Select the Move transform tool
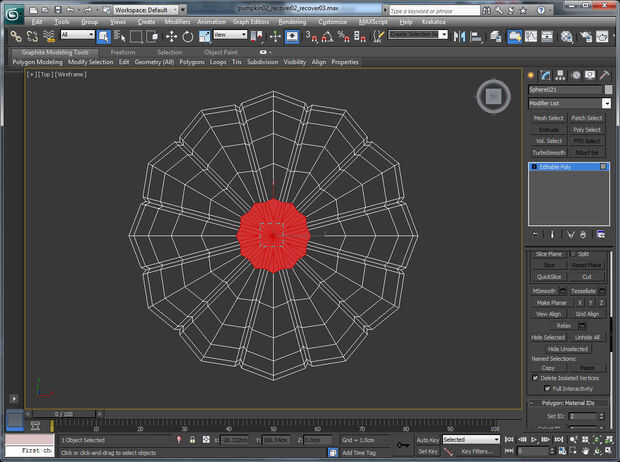 [x=170, y=36]
